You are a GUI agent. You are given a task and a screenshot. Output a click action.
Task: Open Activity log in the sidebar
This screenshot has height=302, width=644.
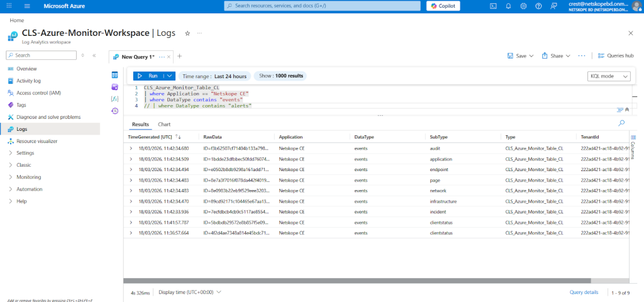coord(29,81)
